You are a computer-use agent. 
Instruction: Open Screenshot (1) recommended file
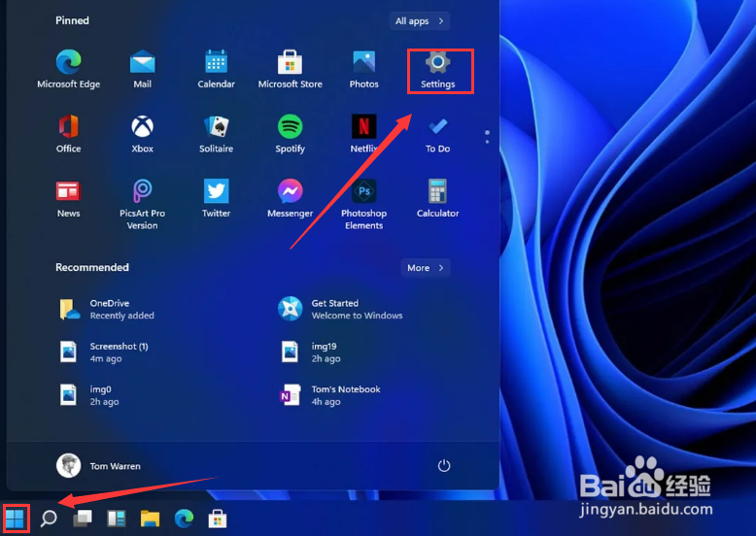click(105, 352)
